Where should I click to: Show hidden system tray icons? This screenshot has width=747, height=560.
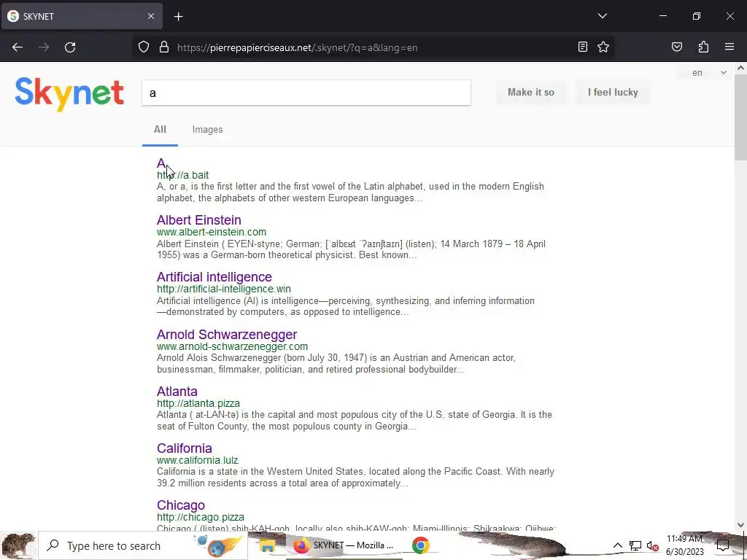tap(617, 545)
